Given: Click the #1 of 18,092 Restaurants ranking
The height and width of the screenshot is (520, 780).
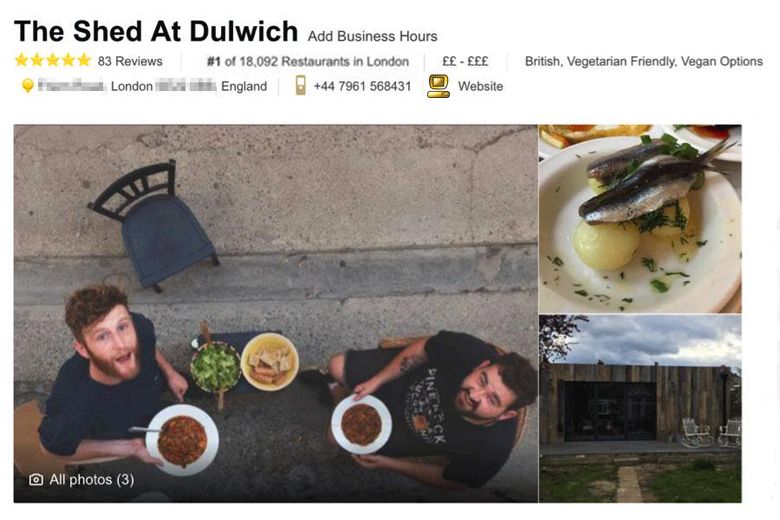Looking at the screenshot, I should 308,61.
